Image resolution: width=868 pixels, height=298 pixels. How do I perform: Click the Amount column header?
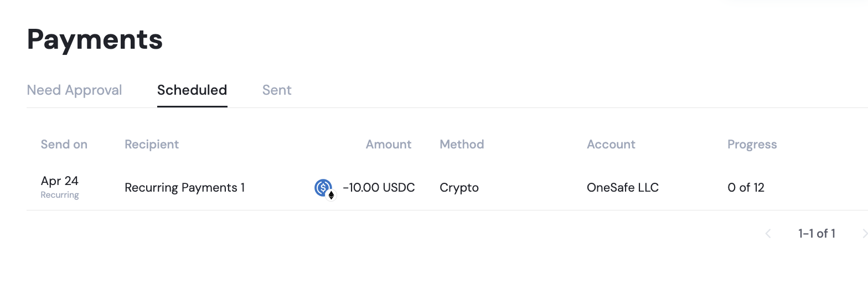(x=389, y=145)
